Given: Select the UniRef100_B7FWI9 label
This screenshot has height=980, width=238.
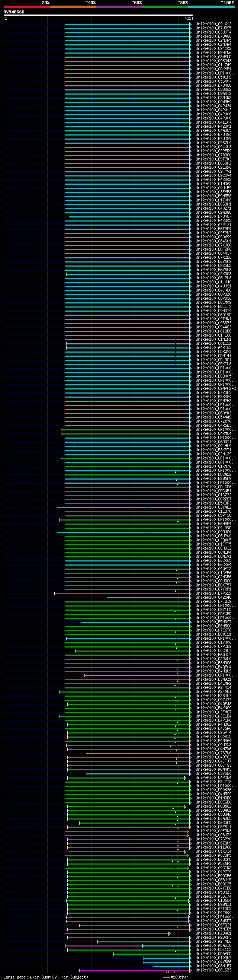Looking at the screenshot, I should click(214, 602).
